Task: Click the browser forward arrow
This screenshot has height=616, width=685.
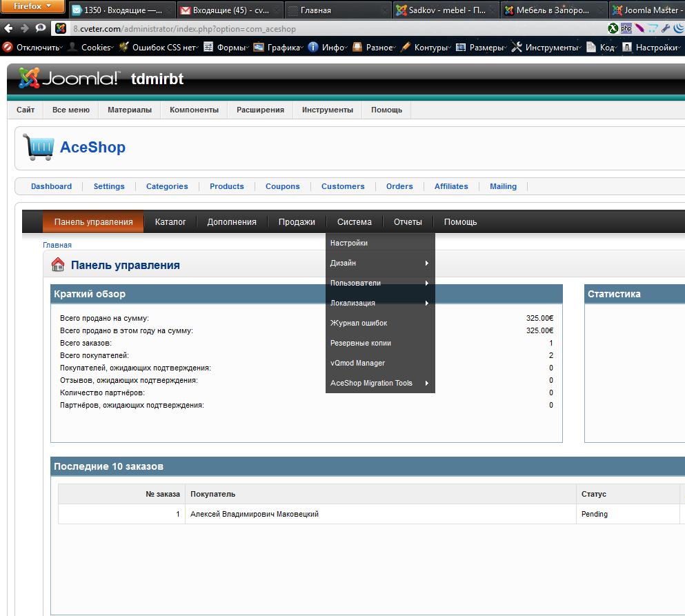Action: point(24,28)
